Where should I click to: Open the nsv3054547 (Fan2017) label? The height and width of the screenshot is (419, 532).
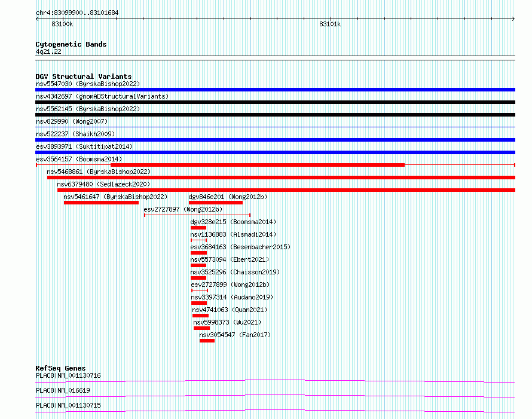pyautogui.click(x=235, y=335)
